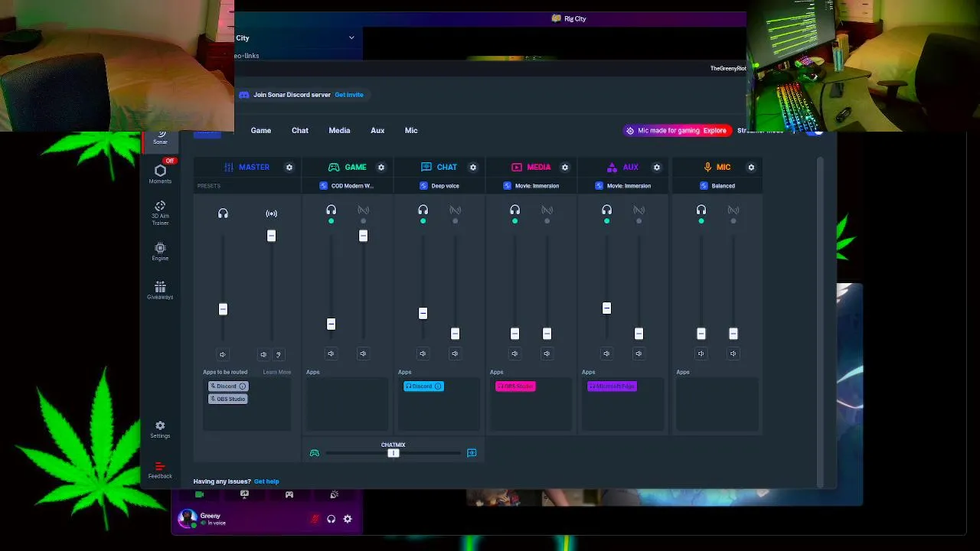This screenshot has width=980, height=551.
Task: Select Microsoft Edge chip in Aux apps
Action: 612,386
